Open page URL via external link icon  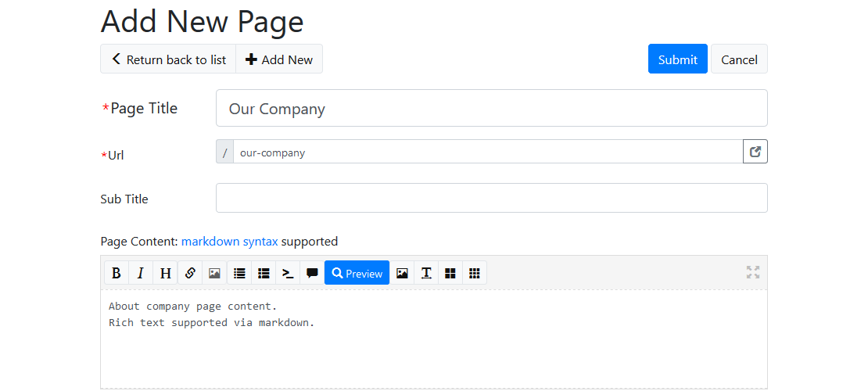pyautogui.click(x=755, y=151)
